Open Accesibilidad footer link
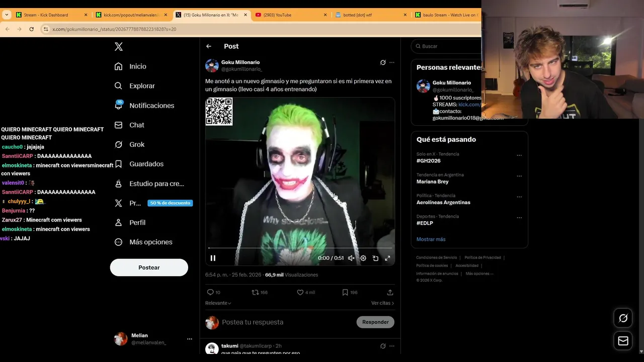This screenshot has width=644, height=362. coord(467,265)
